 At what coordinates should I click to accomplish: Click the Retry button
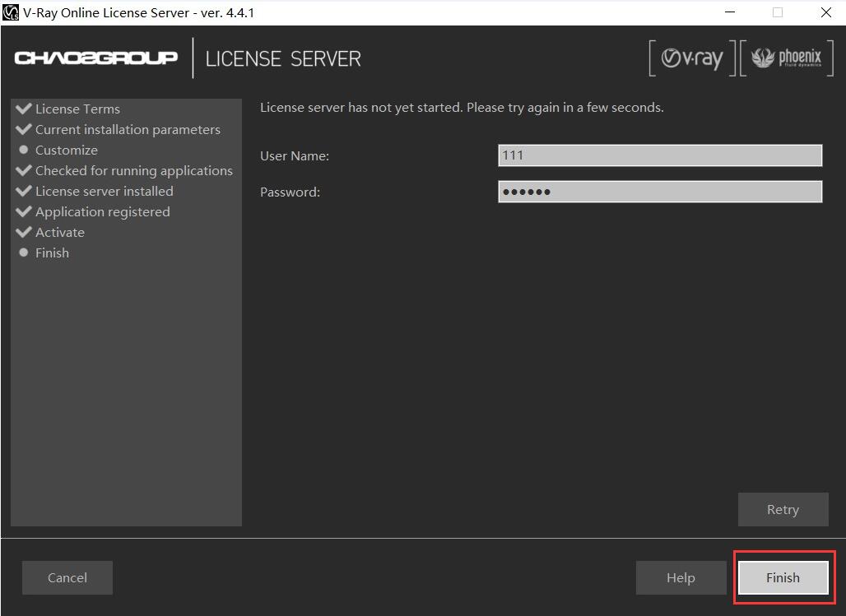[783, 509]
